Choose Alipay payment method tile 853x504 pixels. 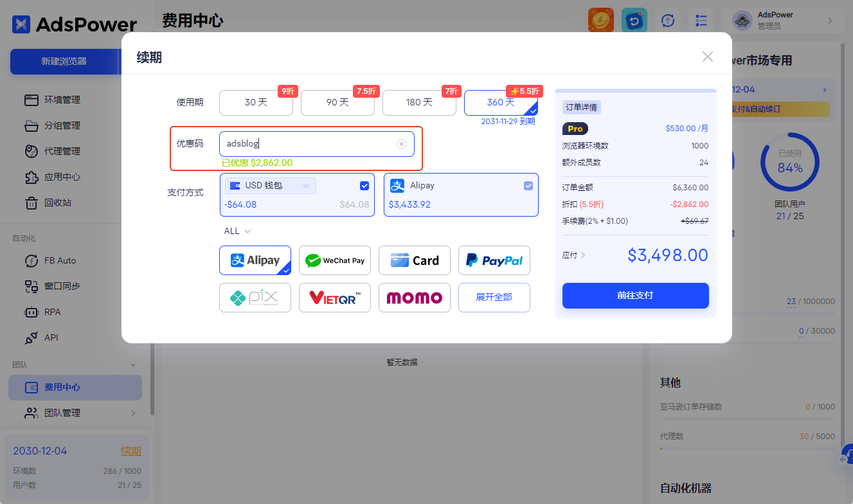255,260
